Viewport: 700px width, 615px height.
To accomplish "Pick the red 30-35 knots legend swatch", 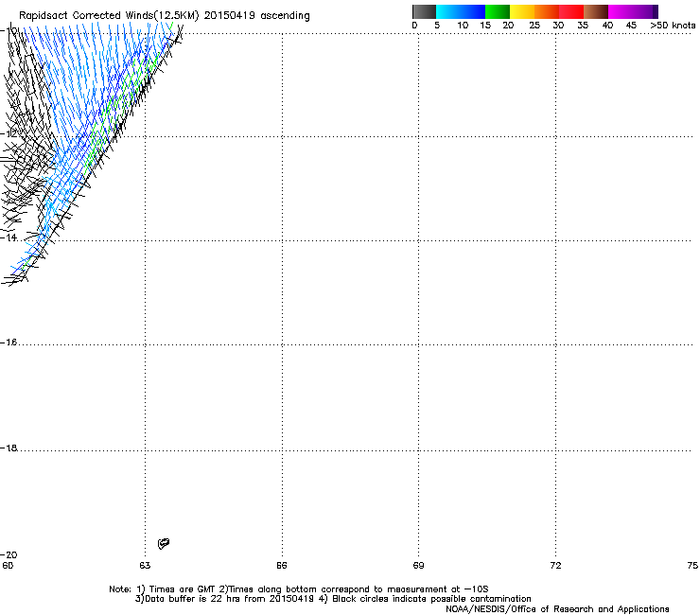I will pos(571,11).
